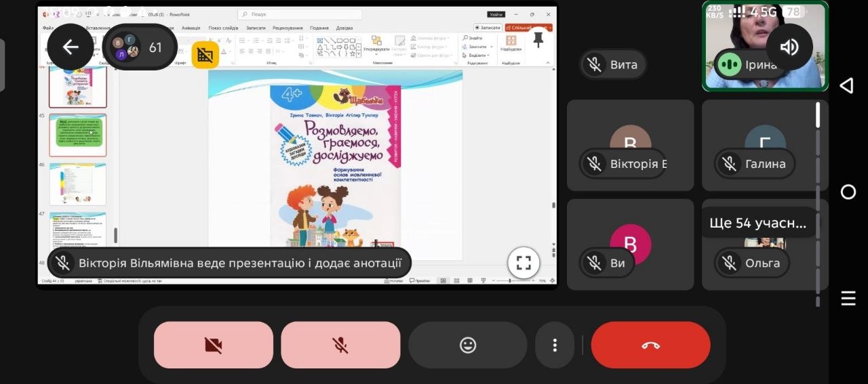Toggle Примітки comments in status bar
This screenshot has height=384, width=868.
click(x=420, y=280)
